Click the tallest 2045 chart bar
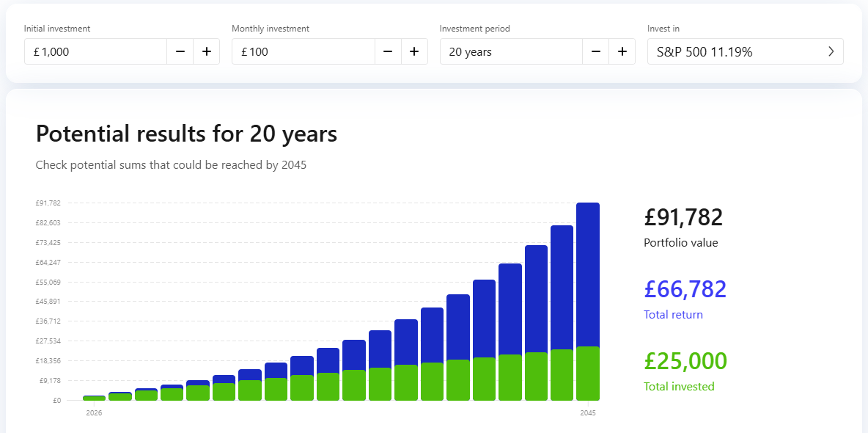 click(588, 302)
